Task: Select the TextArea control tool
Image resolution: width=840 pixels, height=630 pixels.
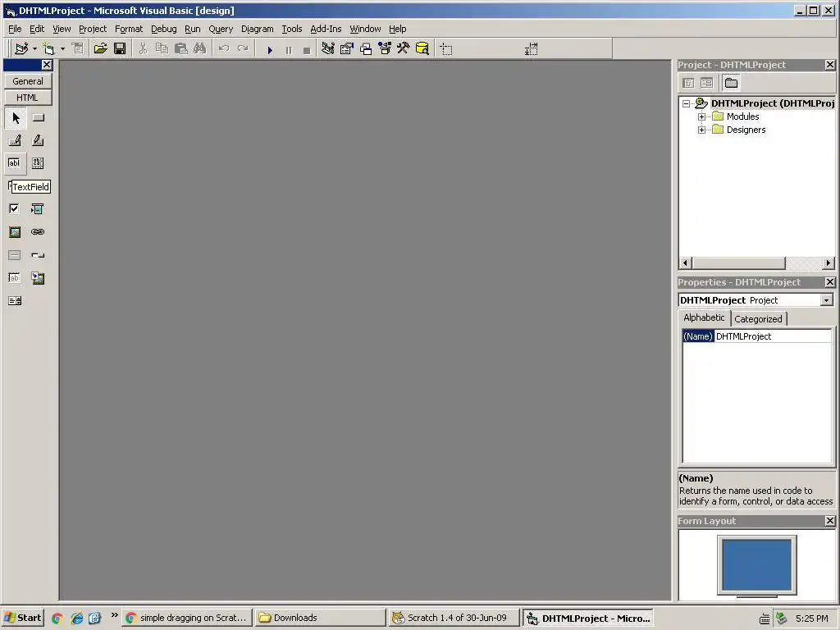Action: 38,163
